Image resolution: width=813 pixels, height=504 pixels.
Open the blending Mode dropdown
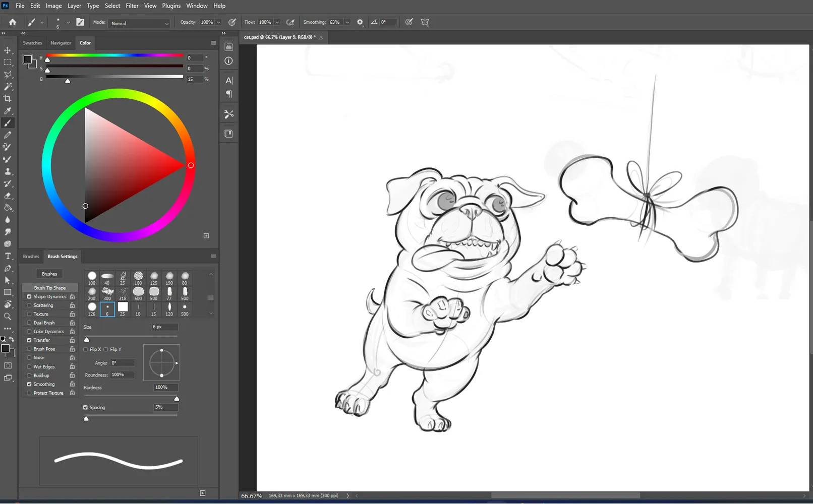point(139,23)
